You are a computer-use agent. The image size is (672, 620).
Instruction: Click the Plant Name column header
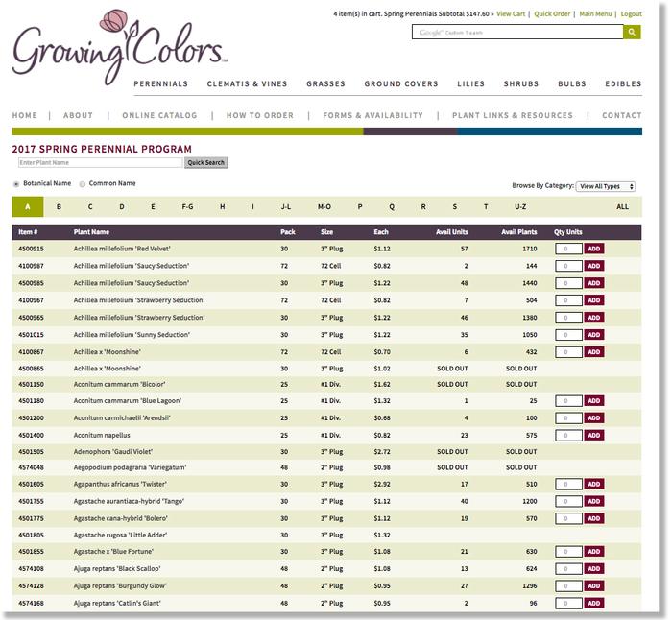91,232
